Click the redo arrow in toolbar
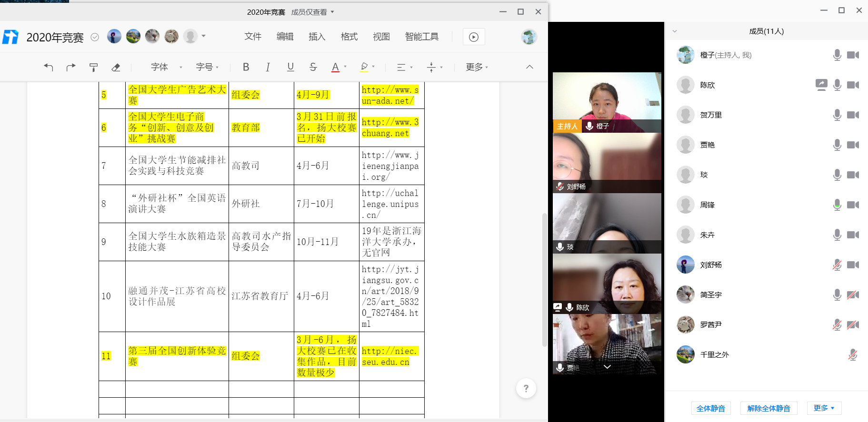Screen dimensions: 868x422 [71, 67]
